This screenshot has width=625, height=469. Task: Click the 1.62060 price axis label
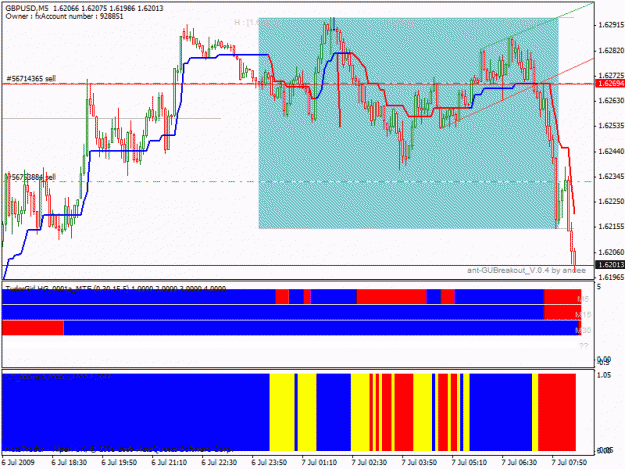611,252
